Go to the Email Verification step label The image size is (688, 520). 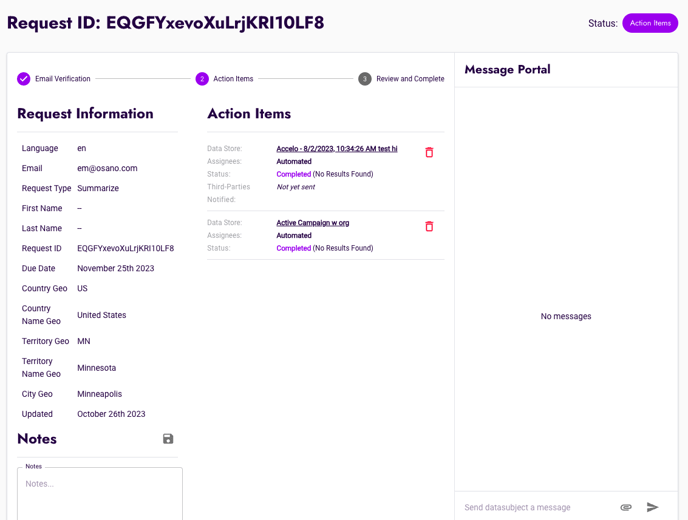pos(63,79)
